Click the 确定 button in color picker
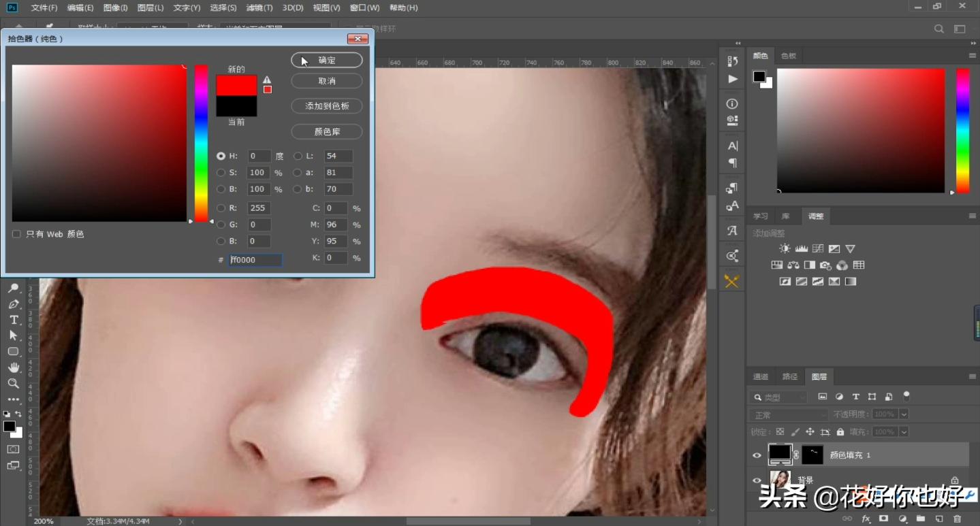 (x=326, y=60)
